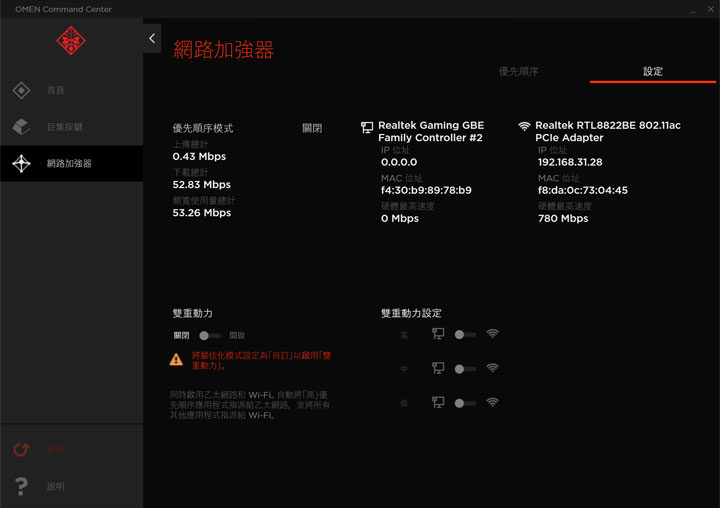The height and width of the screenshot is (508, 720).
Task: Click the red 網路加強器 page title
Action: pyautogui.click(x=223, y=50)
